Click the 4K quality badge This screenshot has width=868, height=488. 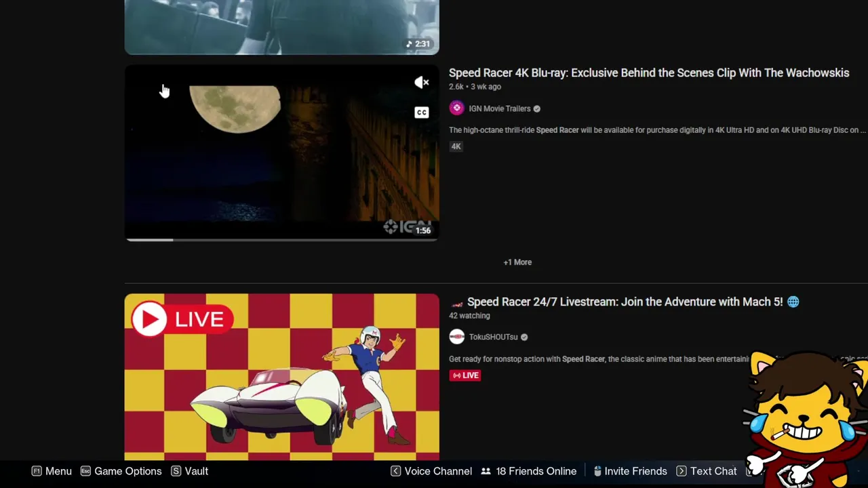[456, 146]
